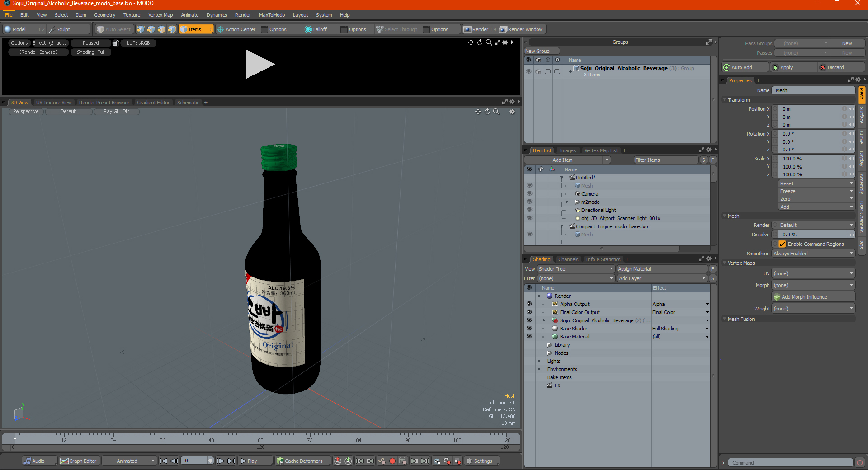Viewport: 868px width, 470px height.
Task: Toggle visibility of Directional Light
Action: [x=529, y=210]
